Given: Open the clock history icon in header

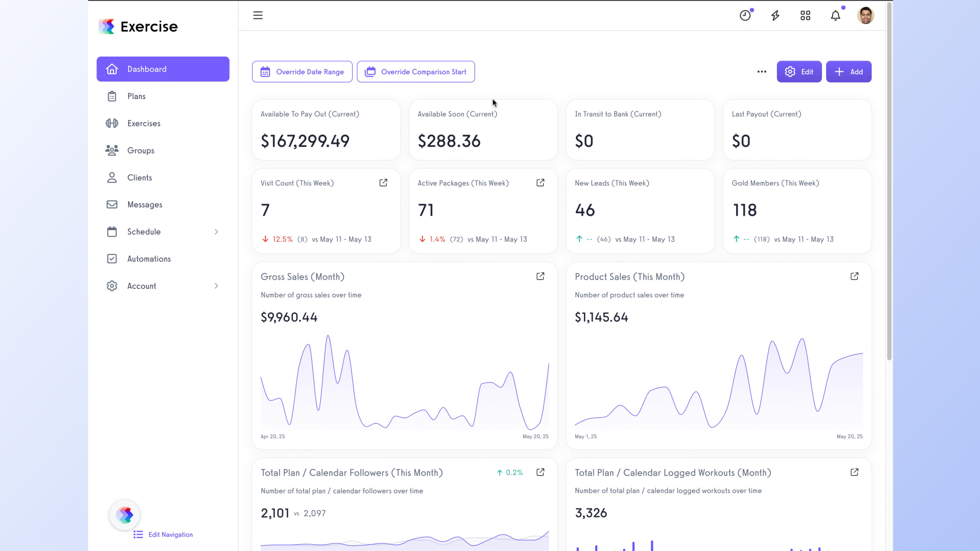Looking at the screenshot, I should [745, 15].
